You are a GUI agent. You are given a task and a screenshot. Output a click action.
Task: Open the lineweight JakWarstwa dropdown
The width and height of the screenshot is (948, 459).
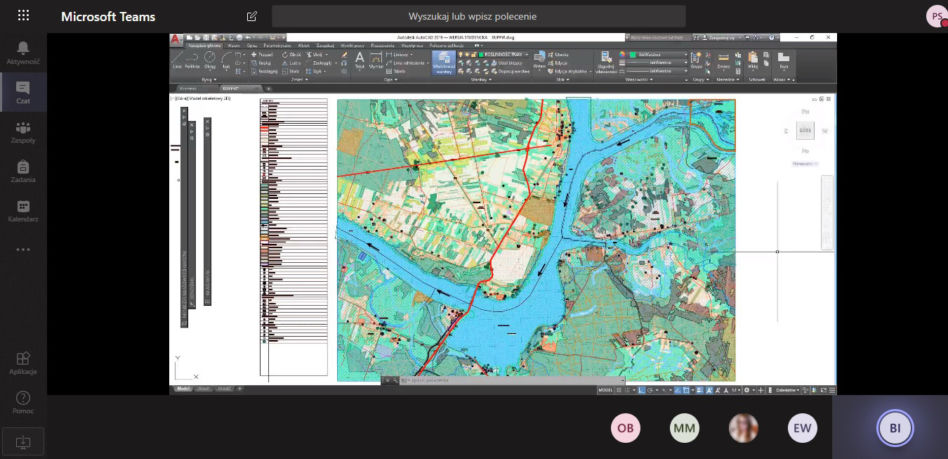tap(658, 62)
